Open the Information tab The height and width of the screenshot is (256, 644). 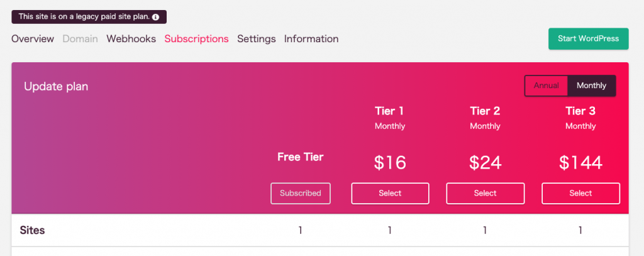point(311,39)
